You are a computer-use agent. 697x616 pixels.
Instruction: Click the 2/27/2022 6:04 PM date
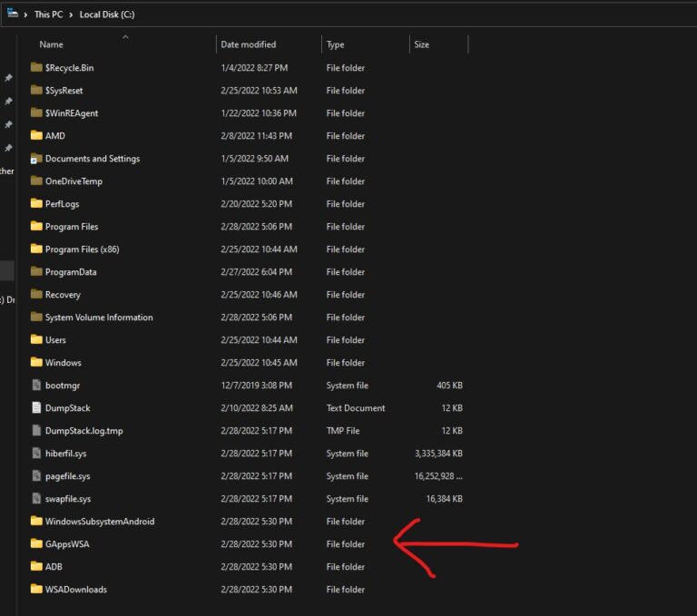pos(257,272)
